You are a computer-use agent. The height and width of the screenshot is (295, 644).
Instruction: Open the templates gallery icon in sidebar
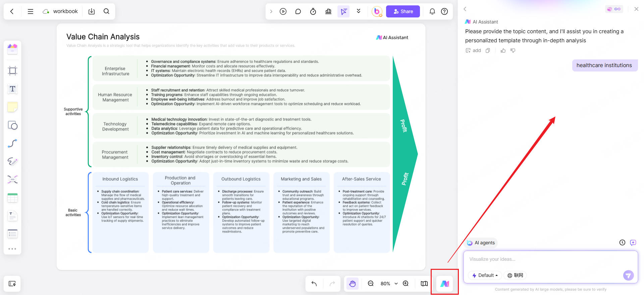click(x=12, y=49)
